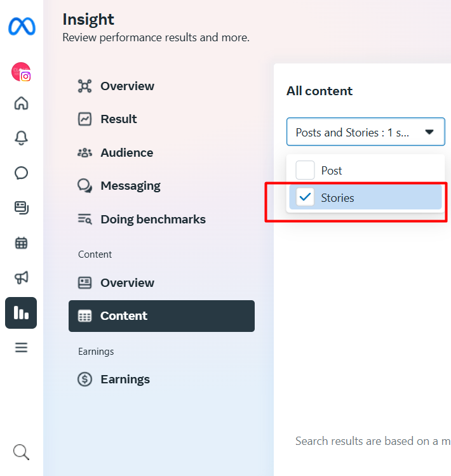Click the All content heading

pos(320,91)
